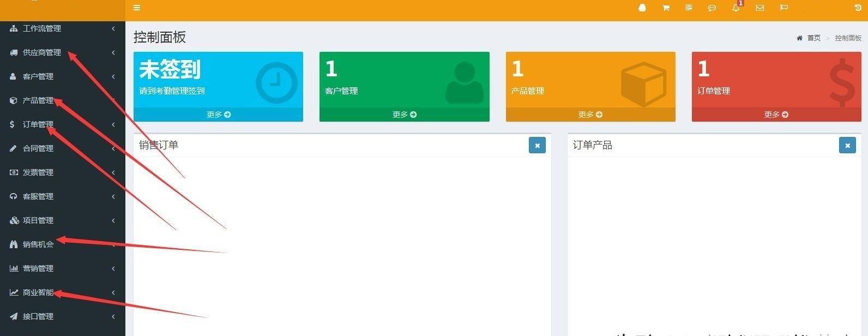
Task: Close the 销售订单 panel
Action: pos(537,145)
